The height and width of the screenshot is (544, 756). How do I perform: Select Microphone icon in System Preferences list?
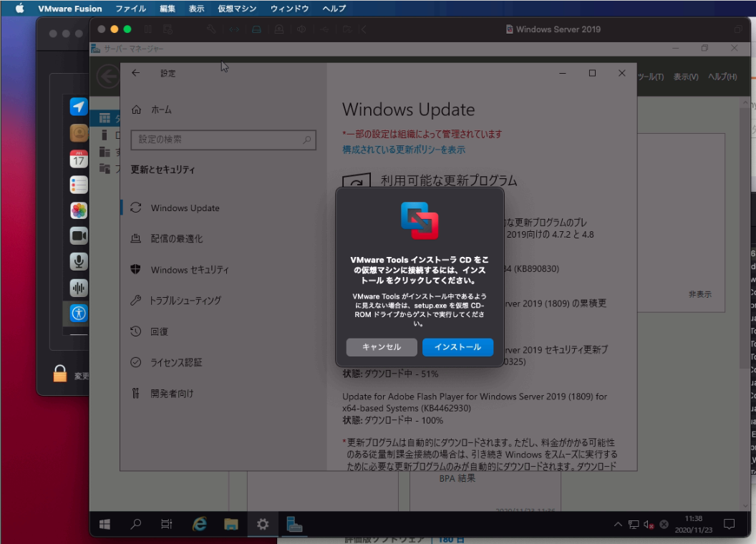79,261
